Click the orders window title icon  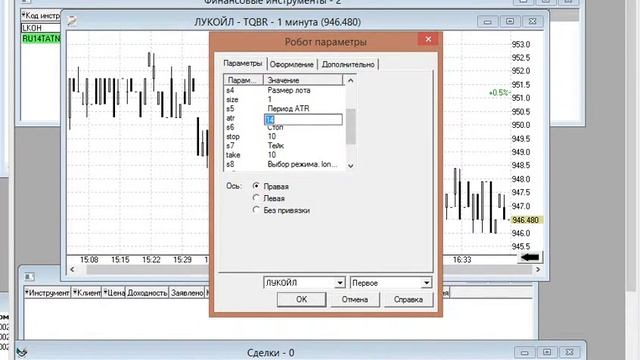29,277
